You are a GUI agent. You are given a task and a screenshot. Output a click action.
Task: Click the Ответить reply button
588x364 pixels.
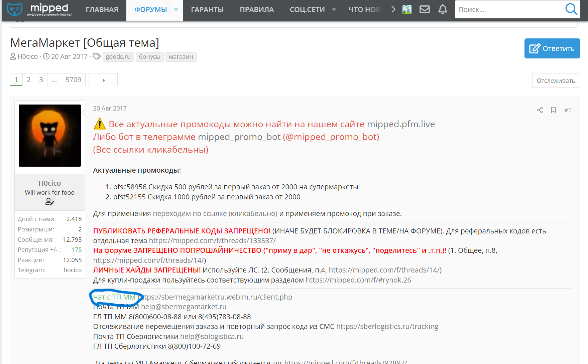(552, 48)
